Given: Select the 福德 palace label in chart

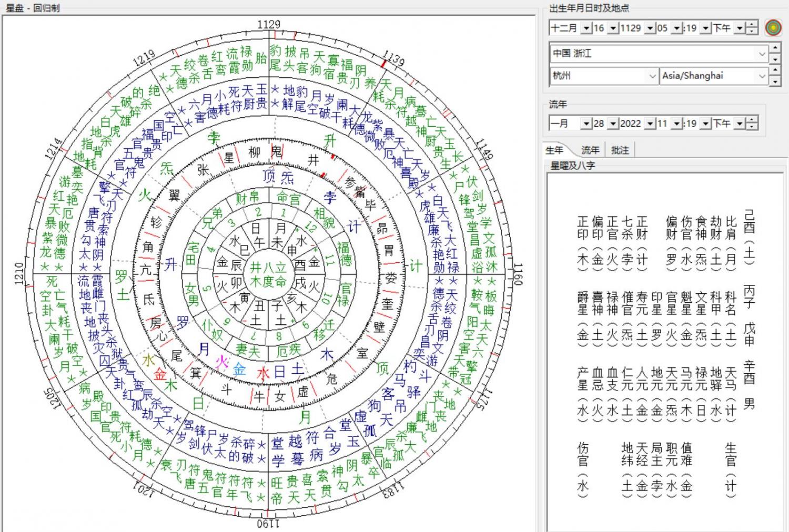Looking at the screenshot, I should 344,254.
